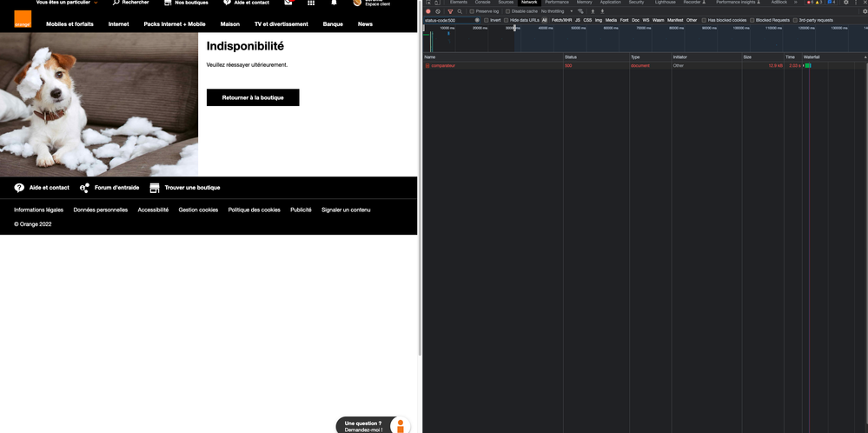The height and width of the screenshot is (433, 868).
Task: Stop recording network log (red dot)
Action: 427,11
